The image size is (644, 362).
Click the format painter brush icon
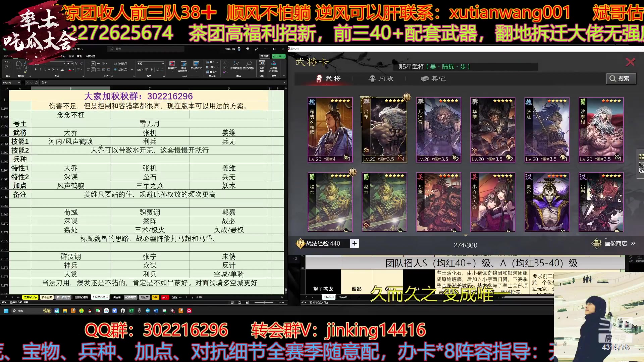tap(25, 72)
